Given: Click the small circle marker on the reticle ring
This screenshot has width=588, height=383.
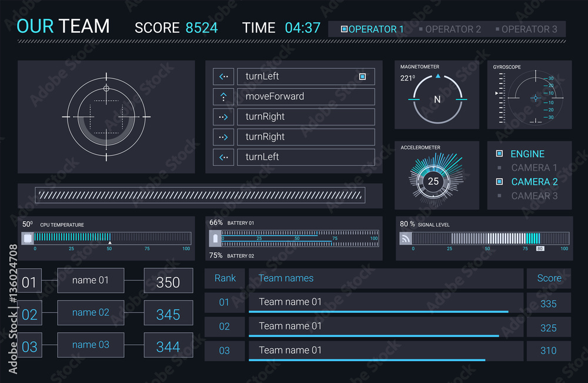Looking at the screenshot, I should tap(106, 88).
